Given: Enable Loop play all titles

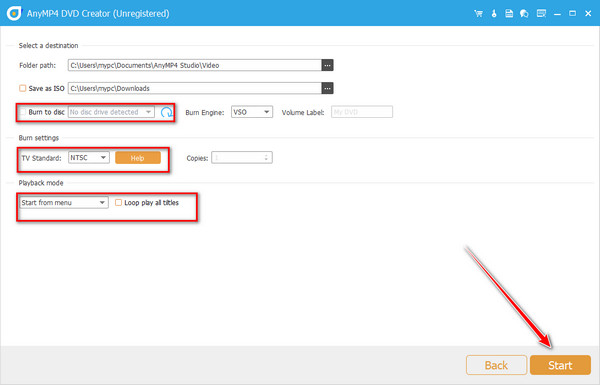Looking at the screenshot, I should [x=119, y=202].
